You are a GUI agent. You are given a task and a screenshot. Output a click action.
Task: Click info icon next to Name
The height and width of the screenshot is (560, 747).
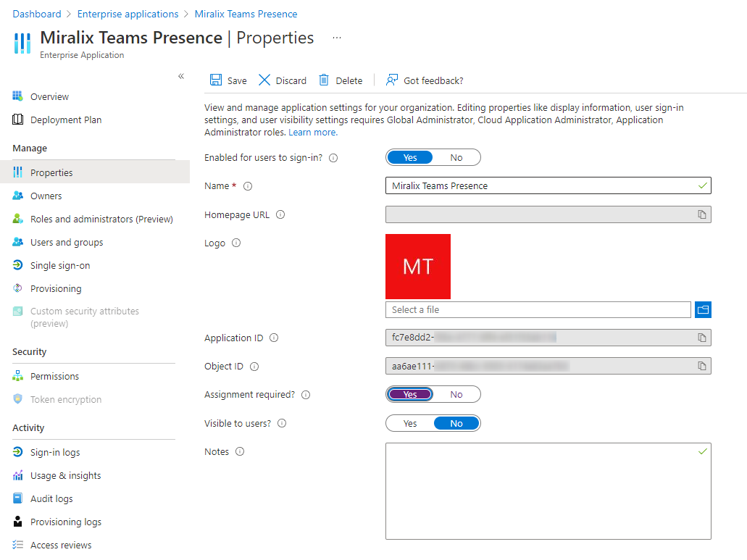(248, 186)
